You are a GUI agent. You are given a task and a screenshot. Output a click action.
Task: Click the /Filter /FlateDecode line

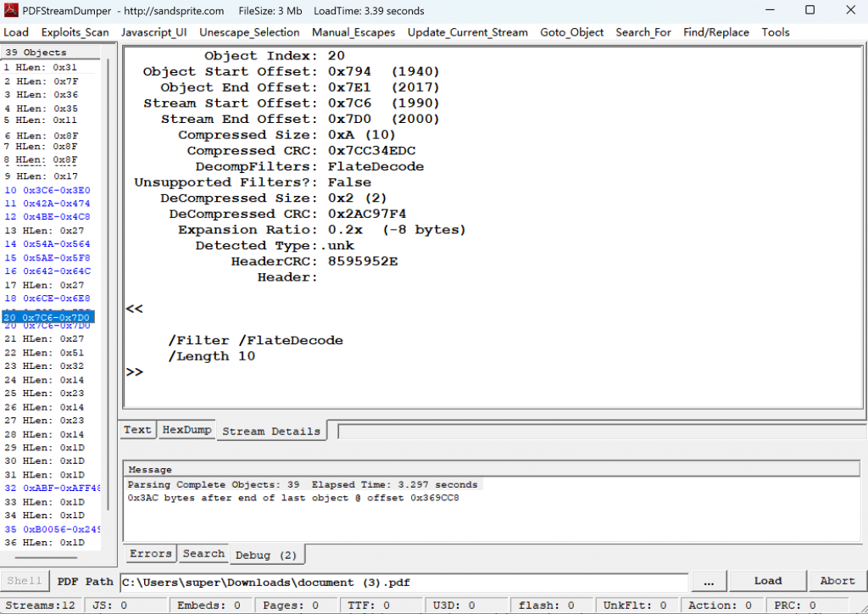[256, 340]
